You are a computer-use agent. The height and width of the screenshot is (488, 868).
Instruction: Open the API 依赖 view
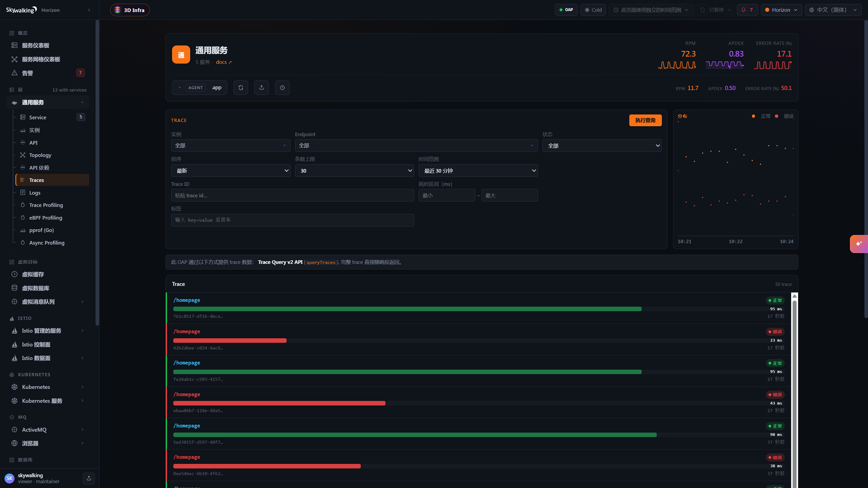click(52, 167)
